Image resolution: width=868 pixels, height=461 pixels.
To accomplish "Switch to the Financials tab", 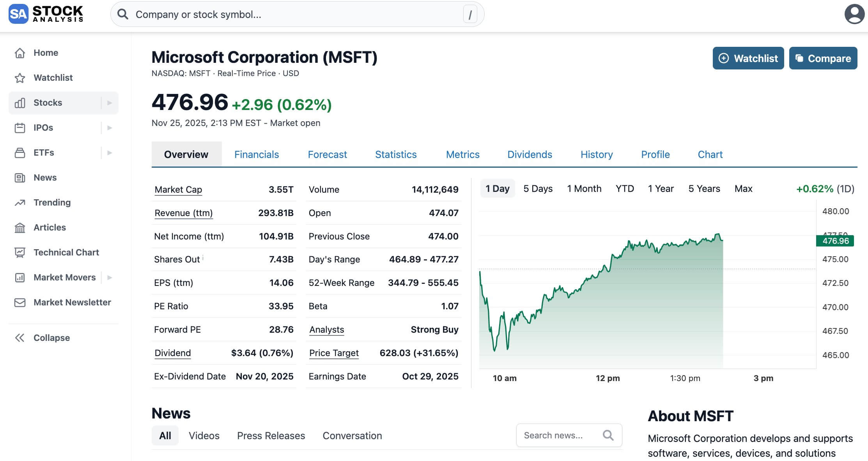I will (x=257, y=154).
